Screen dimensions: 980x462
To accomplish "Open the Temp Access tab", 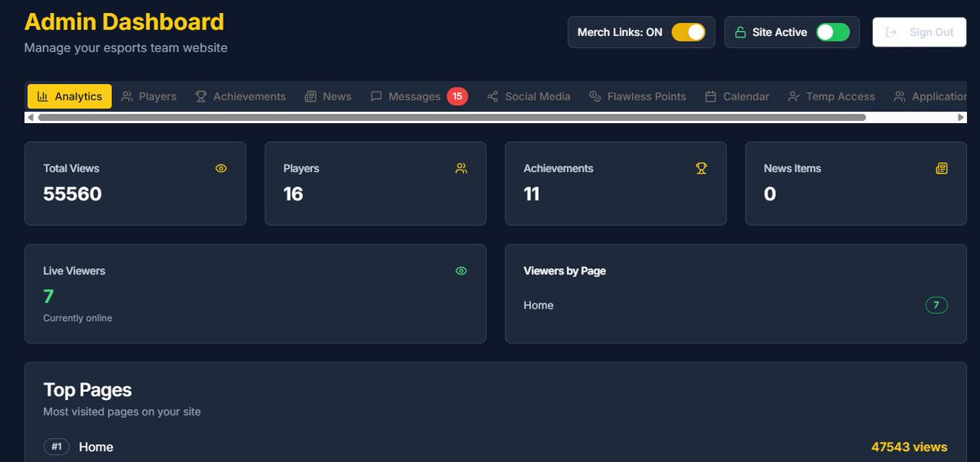I will point(831,96).
